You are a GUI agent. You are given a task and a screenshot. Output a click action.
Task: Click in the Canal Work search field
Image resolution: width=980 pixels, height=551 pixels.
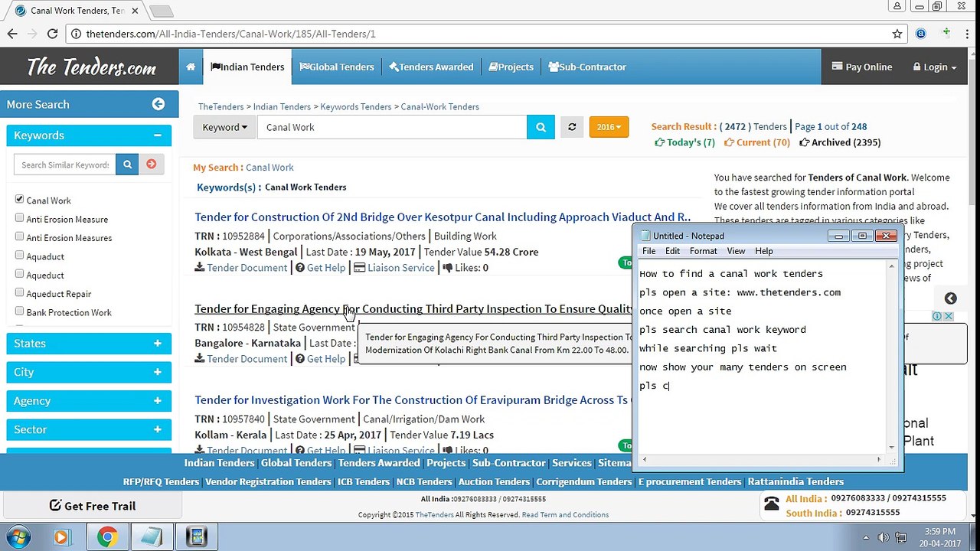pos(392,127)
